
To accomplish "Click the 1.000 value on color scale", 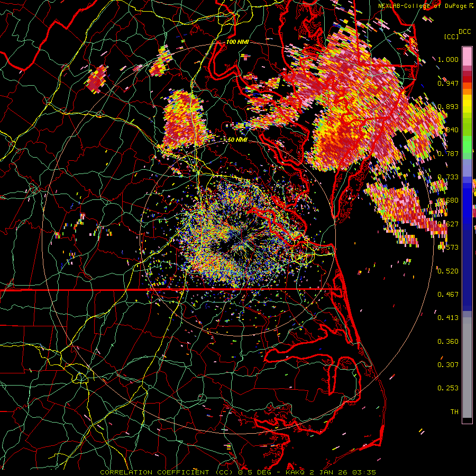I will point(448,59).
